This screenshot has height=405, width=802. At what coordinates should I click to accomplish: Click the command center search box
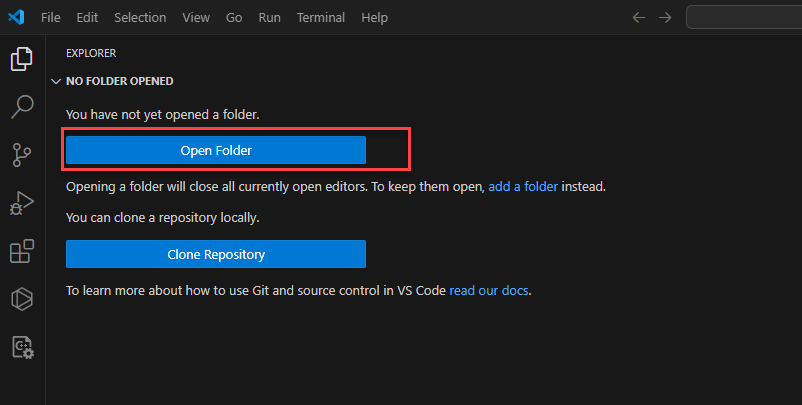744,18
